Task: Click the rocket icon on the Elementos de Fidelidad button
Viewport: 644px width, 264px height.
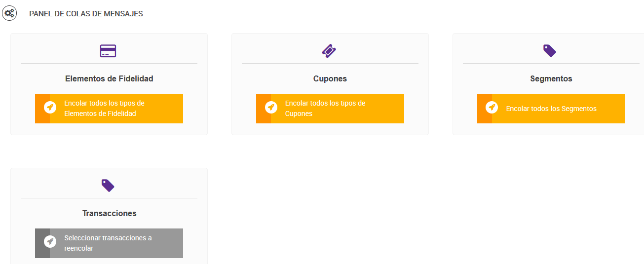Action: [x=50, y=108]
